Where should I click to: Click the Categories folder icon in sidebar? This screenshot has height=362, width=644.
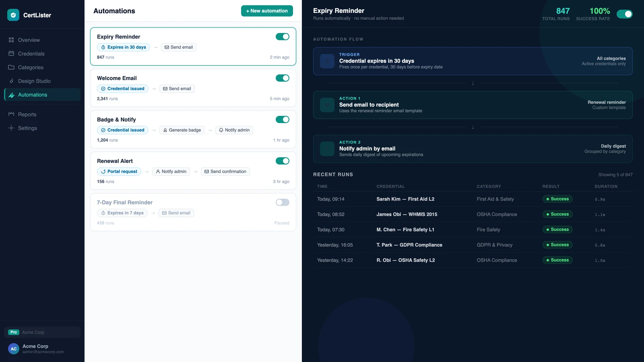11,67
